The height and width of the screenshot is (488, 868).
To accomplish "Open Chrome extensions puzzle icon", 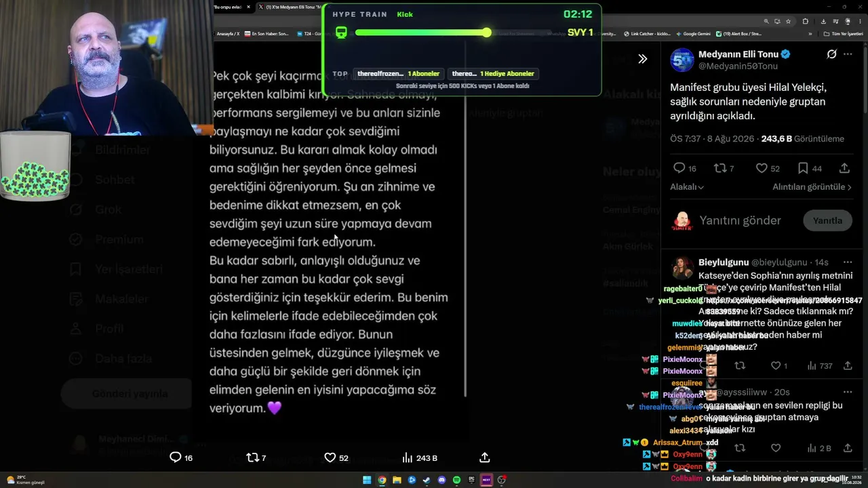I will (805, 21).
